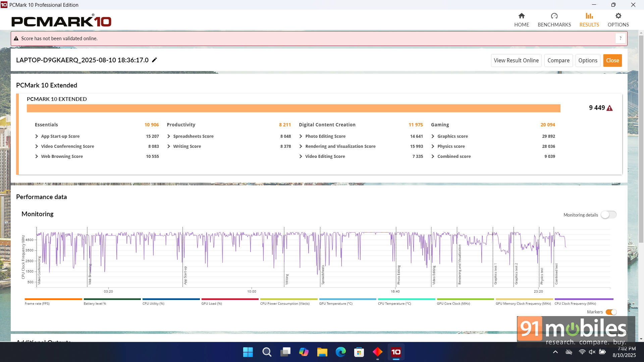Click the Compare button
The image size is (644, 362).
558,61
